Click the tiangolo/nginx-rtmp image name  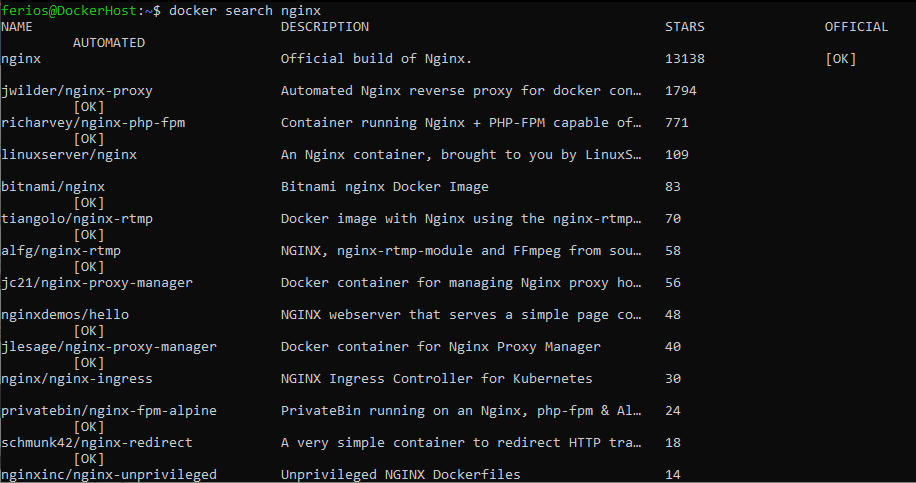tap(77, 219)
